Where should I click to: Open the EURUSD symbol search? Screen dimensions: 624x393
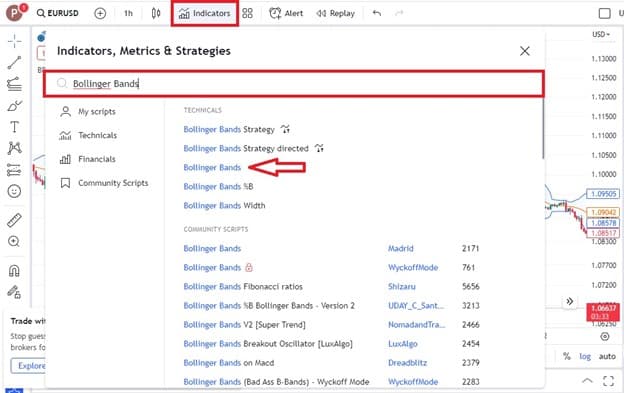58,13
